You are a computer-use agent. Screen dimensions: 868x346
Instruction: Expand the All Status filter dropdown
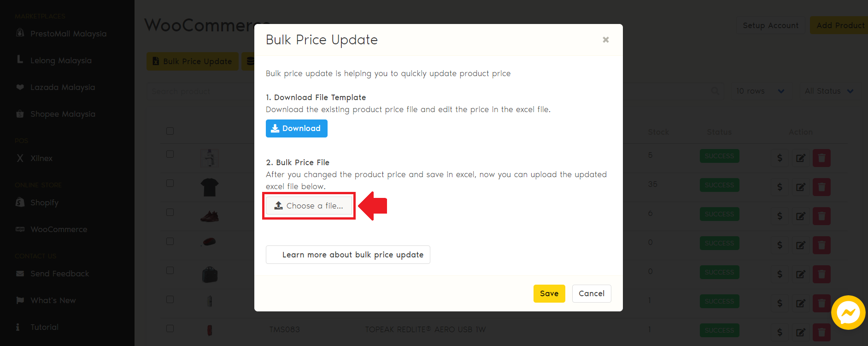pyautogui.click(x=828, y=91)
